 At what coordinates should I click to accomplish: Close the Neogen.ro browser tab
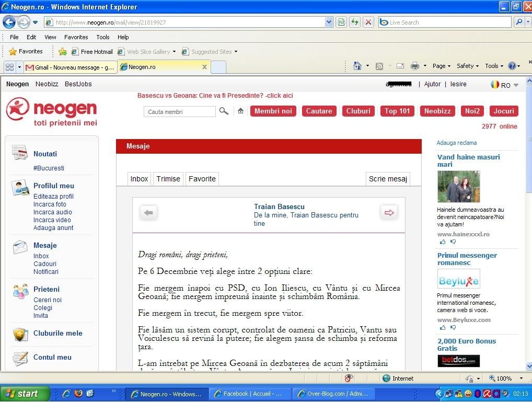(x=204, y=67)
